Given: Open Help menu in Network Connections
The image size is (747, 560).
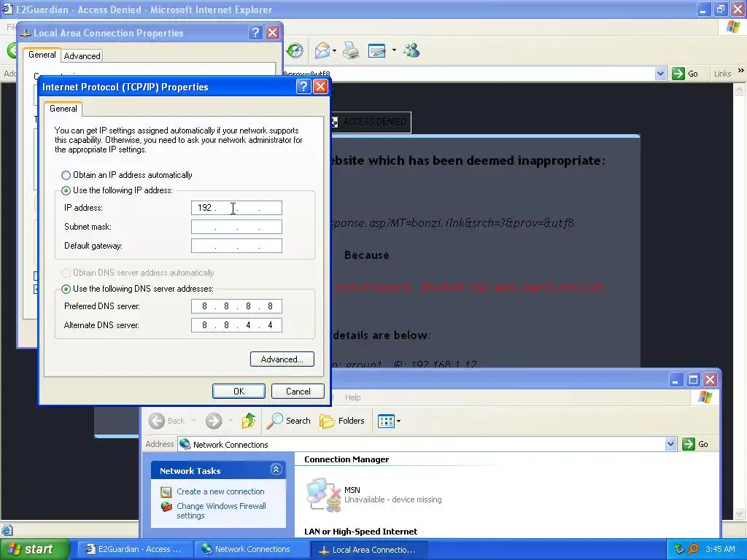Looking at the screenshot, I should 352,397.
